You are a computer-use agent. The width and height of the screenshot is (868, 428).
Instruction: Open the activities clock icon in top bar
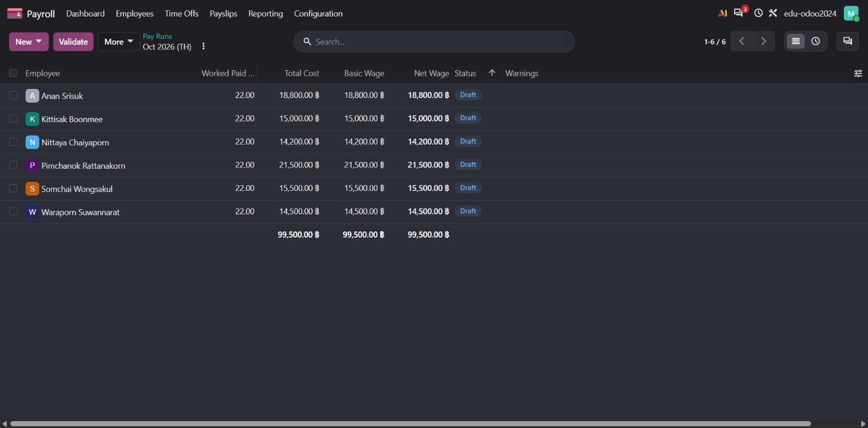tap(759, 13)
